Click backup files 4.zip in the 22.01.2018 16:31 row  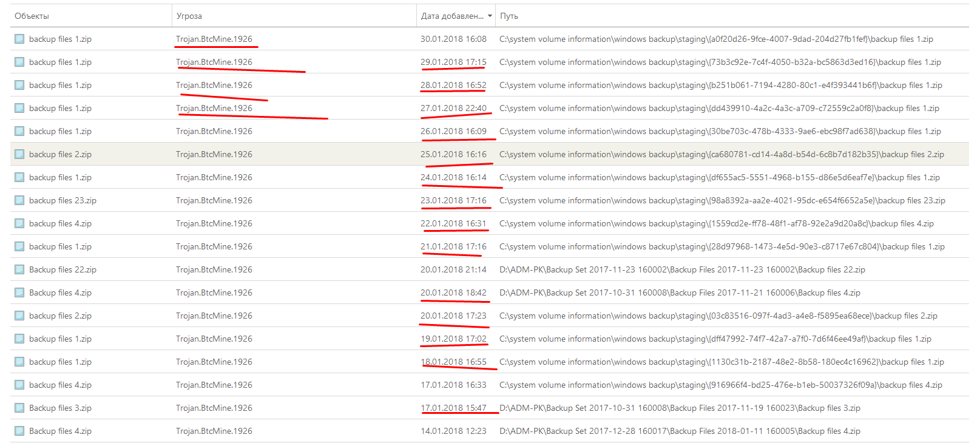tap(60, 223)
